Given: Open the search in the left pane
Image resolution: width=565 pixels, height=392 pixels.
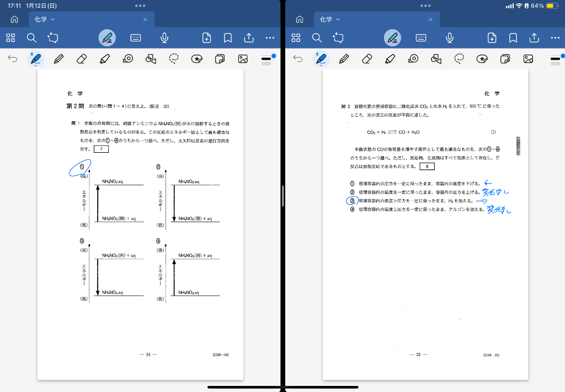Looking at the screenshot, I should coord(31,37).
